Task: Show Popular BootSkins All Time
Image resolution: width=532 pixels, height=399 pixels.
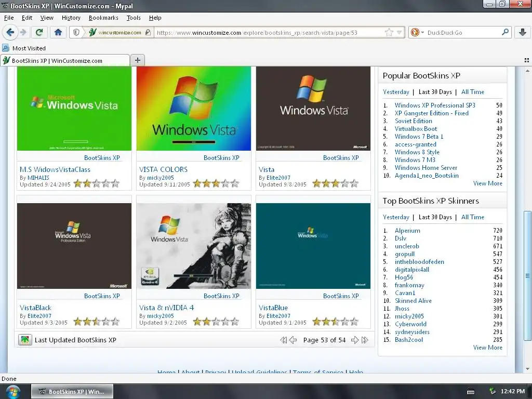Action: click(x=473, y=91)
